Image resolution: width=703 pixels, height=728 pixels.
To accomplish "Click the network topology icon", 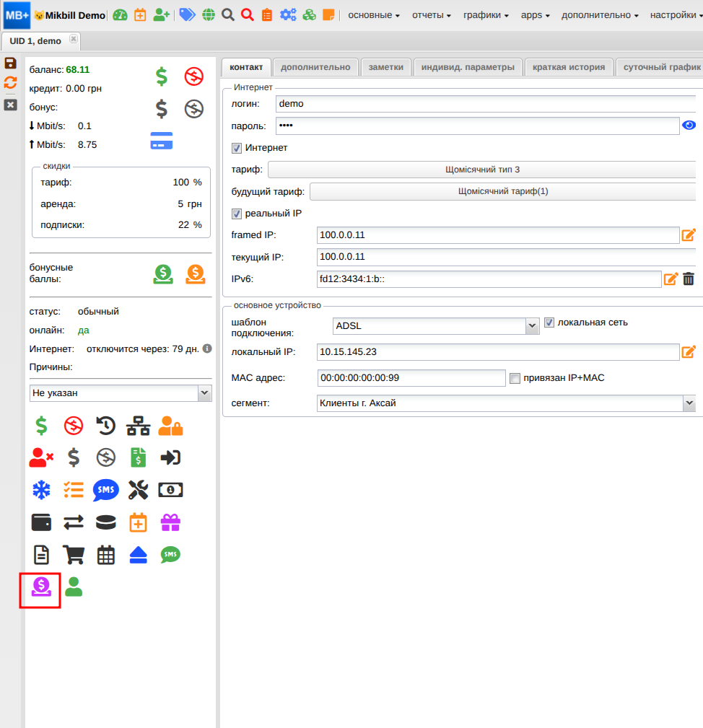I will [x=139, y=426].
